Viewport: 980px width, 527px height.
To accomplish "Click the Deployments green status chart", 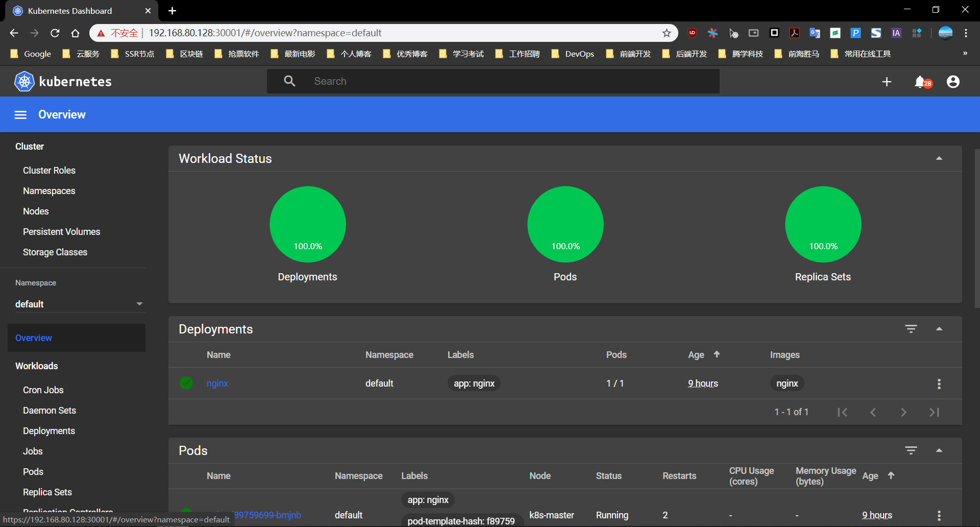I will [308, 224].
